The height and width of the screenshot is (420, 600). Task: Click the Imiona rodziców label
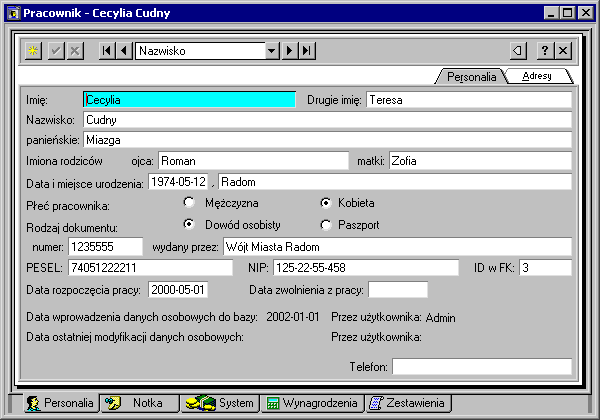coord(64,161)
